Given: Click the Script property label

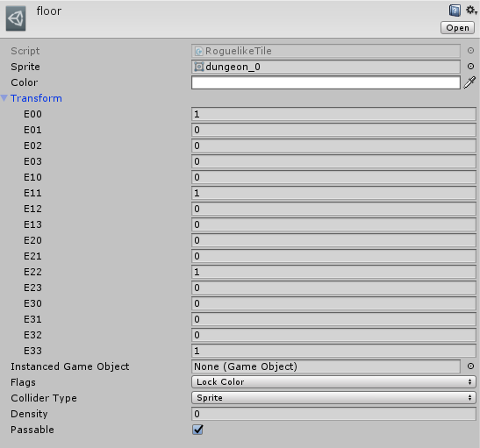Looking at the screenshot, I should (x=25, y=51).
